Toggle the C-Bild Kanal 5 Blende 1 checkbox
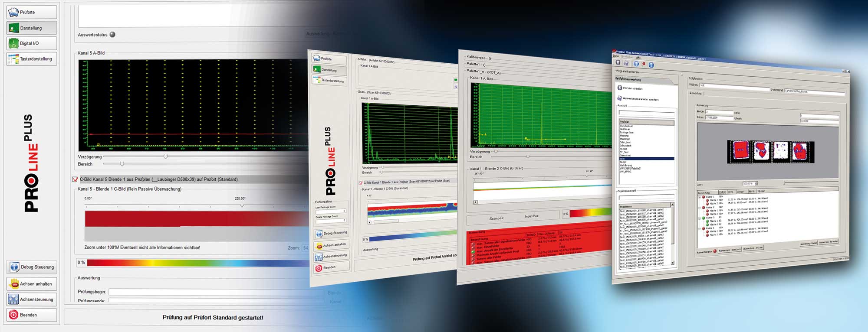The height and width of the screenshot is (332, 868). coord(75,179)
